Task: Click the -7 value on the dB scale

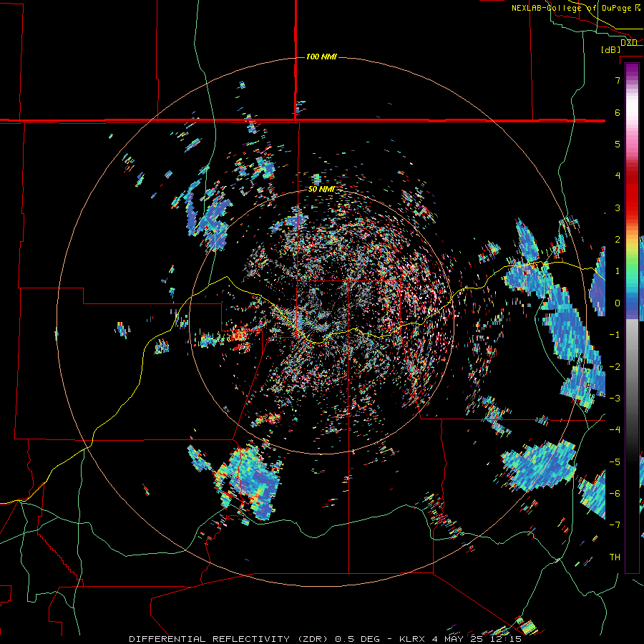Action: pos(615,525)
